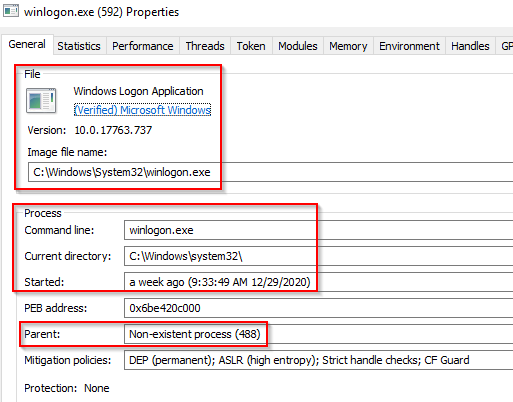Select the General tab
This screenshot has width=513, height=402.
coord(27,44)
